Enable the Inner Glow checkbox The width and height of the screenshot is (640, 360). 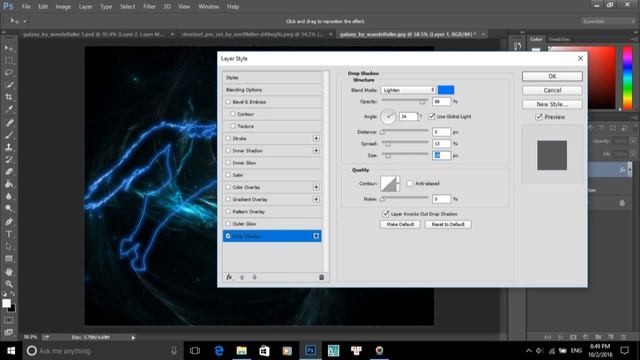point(228,162)
